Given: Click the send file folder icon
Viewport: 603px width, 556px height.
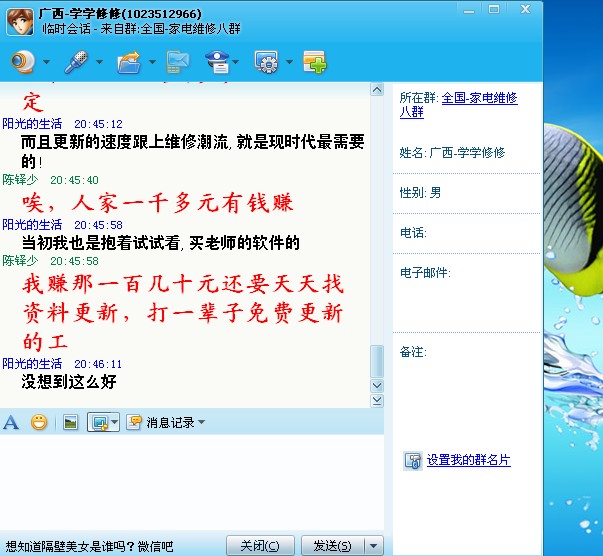Looking at the screenshot, I should [129, 62].
